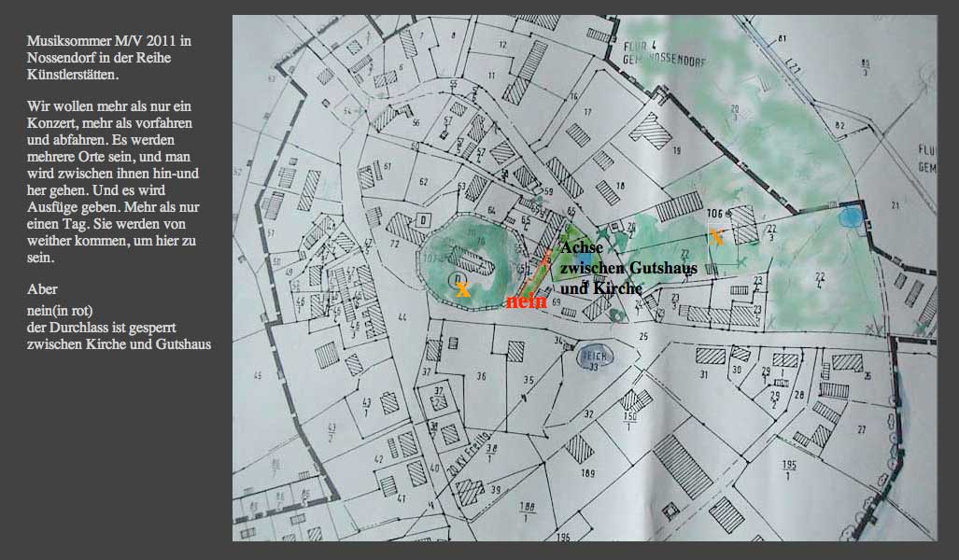The height and width of the screenshot is (560, 959).
Task: Click the "FLUR 4 GEM. NOSSENDORF" map label
Action: [649, 52]
